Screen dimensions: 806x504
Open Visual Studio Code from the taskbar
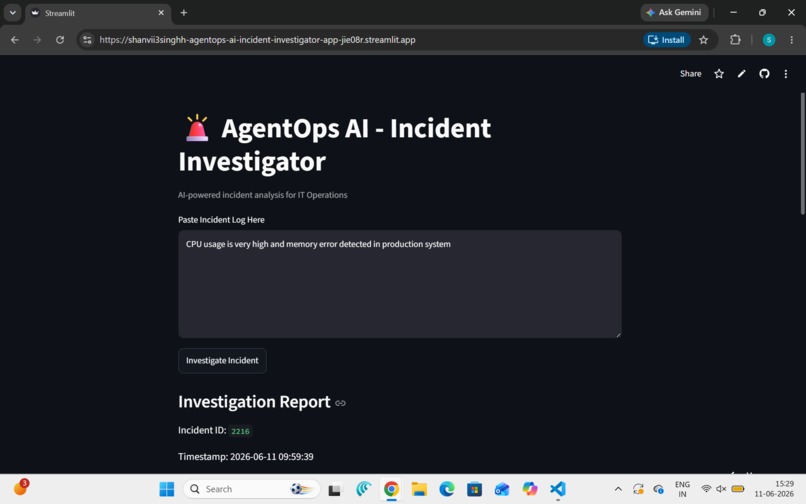558,489
